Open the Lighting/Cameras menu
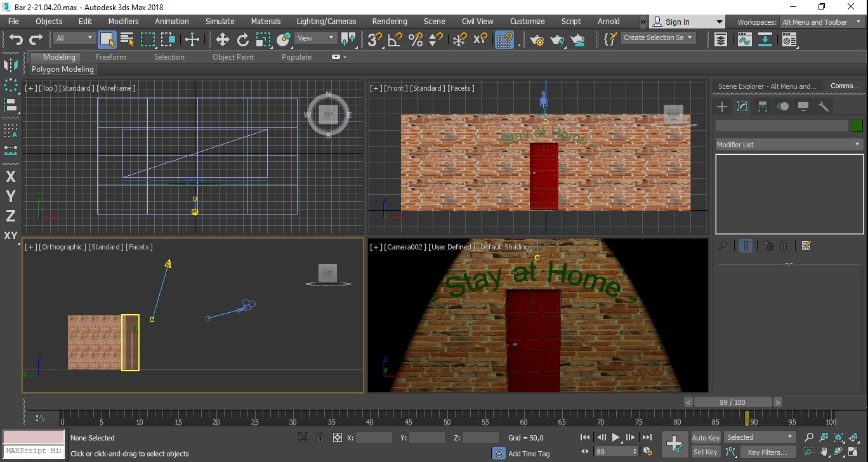Viewport: 868px width, 462px height. coord(326,21)
